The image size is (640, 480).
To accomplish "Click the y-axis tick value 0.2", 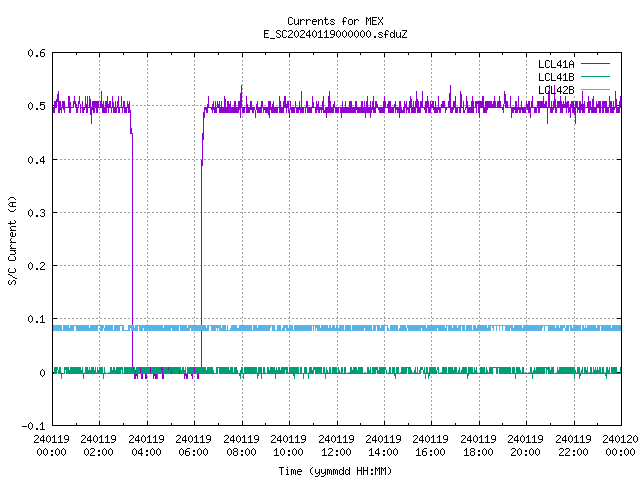I will coord(36,266).
